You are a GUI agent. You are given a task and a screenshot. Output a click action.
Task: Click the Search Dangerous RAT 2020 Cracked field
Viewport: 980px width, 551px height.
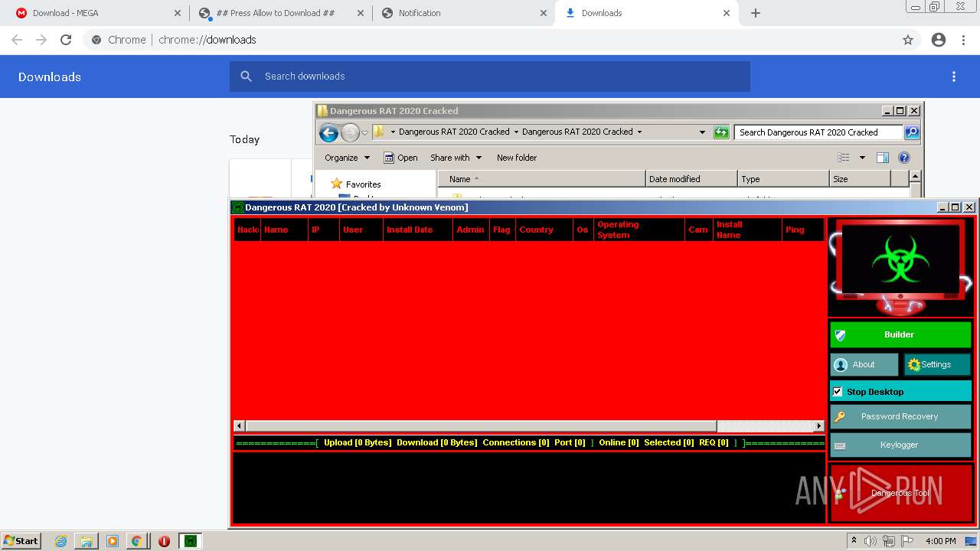point(818,132)
